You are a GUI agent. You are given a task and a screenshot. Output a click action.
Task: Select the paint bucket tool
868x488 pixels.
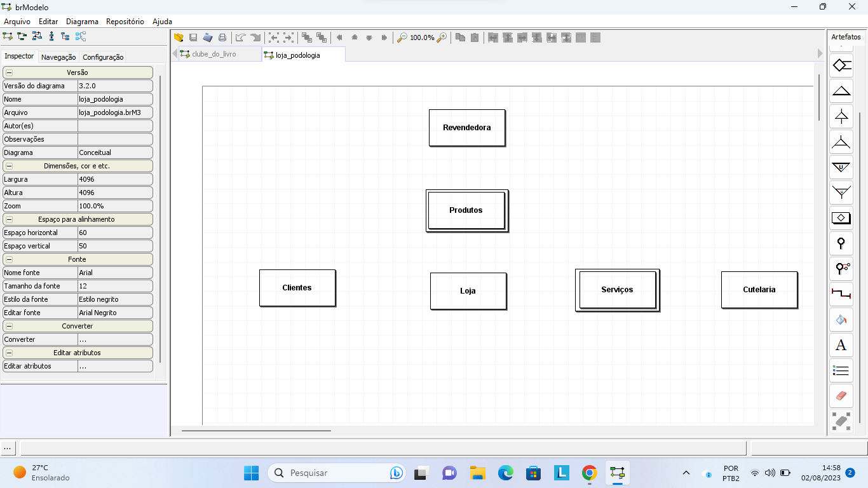(x=841, y=320)
